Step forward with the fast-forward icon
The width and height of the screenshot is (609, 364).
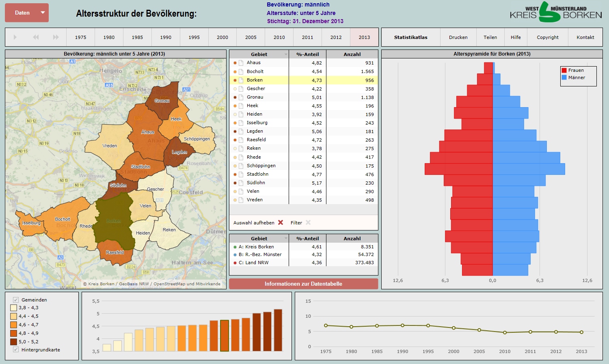[56, 37]
